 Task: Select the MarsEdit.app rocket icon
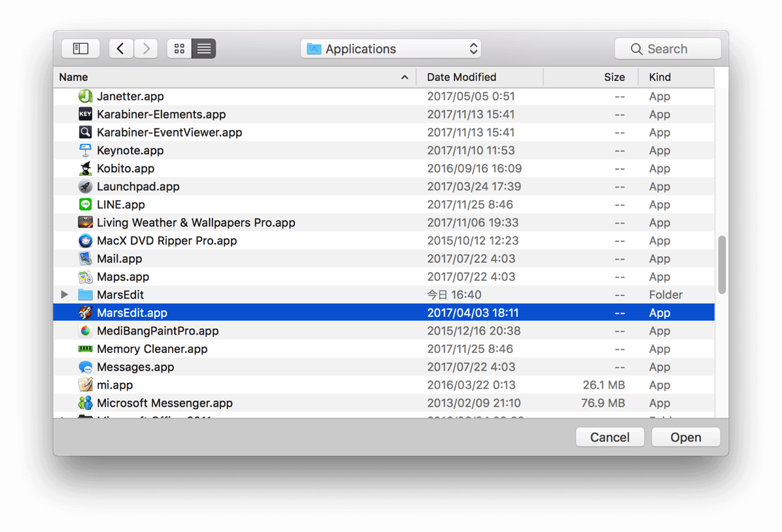pos(85,312)
